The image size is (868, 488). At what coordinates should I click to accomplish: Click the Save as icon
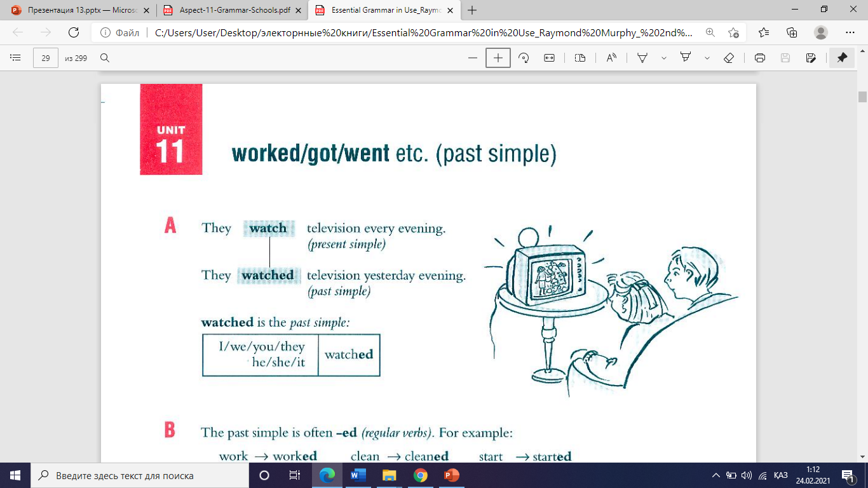coord(811,58)
